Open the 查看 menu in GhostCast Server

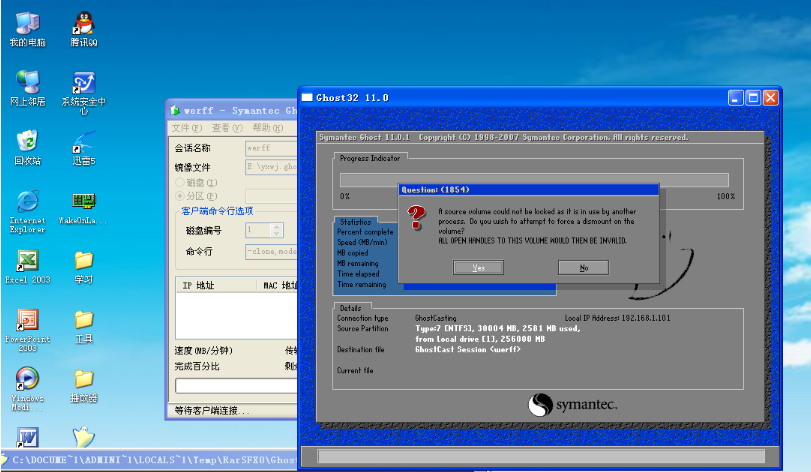tap(227, 128)
